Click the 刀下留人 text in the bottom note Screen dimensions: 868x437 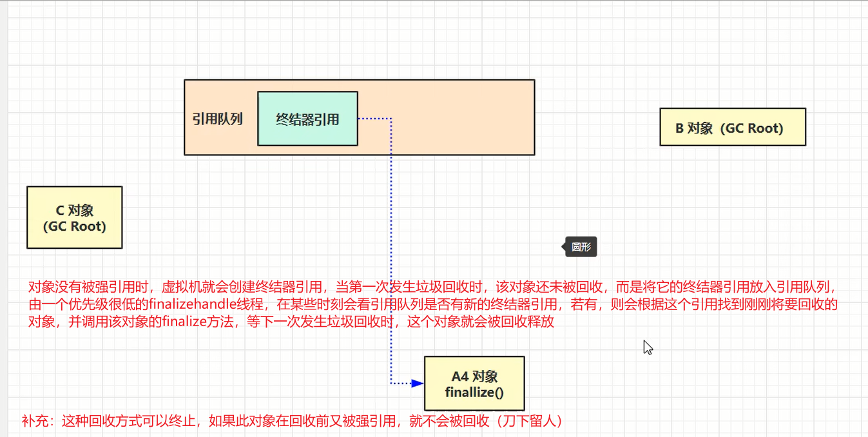(530, 422)
